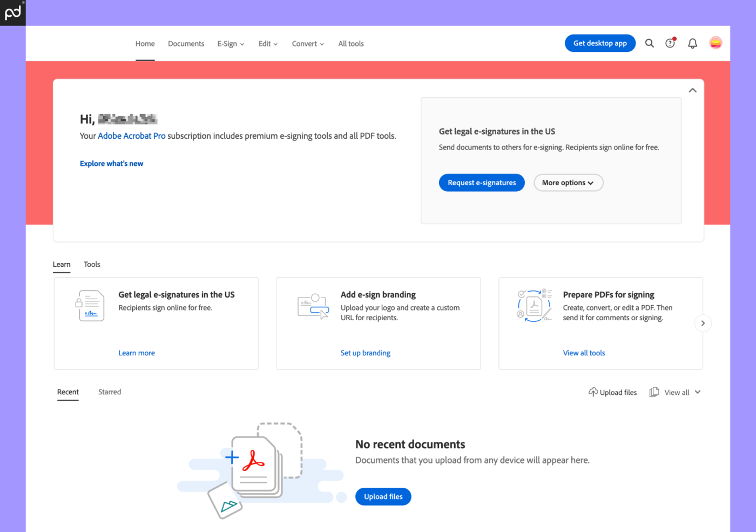Open the Help question mark icon
Image resolution: width=756 pixels, height=532 pixels.
[x=670, y=43]
